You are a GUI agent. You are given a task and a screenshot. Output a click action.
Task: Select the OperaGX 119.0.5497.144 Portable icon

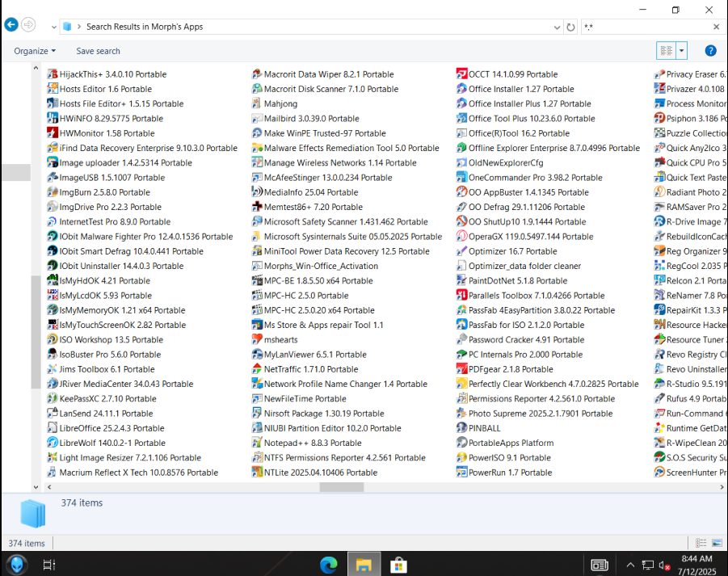coord(461,236)
